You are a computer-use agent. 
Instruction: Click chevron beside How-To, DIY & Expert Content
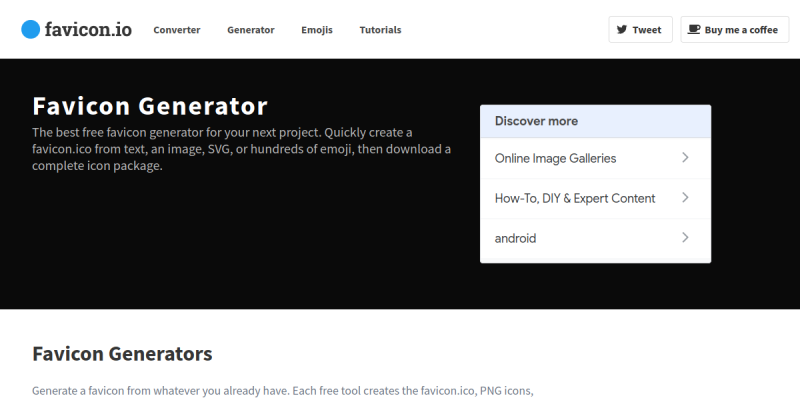point(685,197)
